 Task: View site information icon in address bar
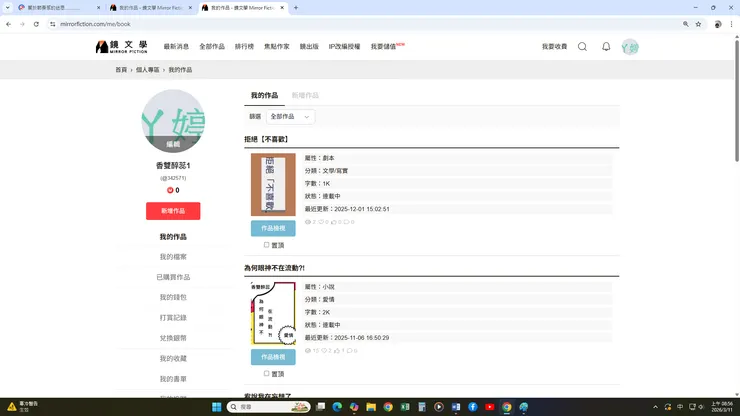[x=52, y=24]
